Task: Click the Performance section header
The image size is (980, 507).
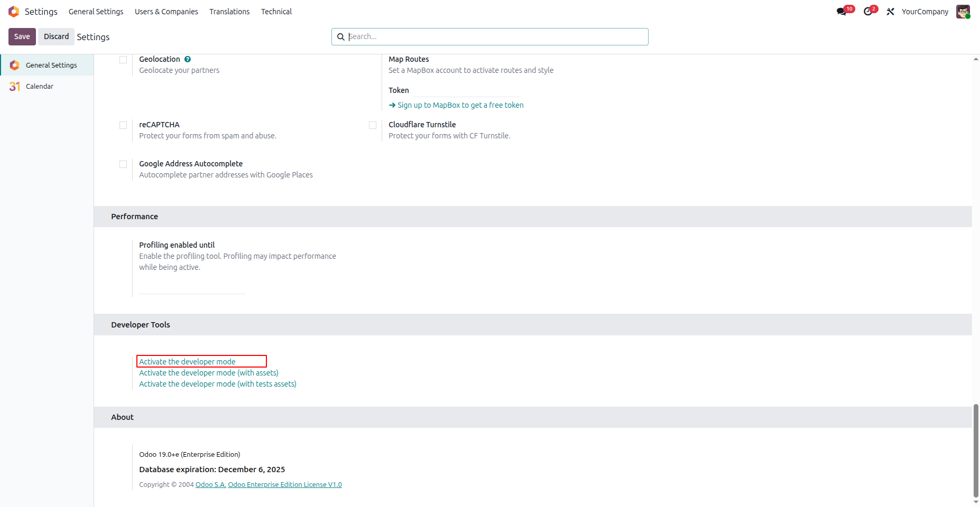Action: pyautogui.click(x=533, y=217)
